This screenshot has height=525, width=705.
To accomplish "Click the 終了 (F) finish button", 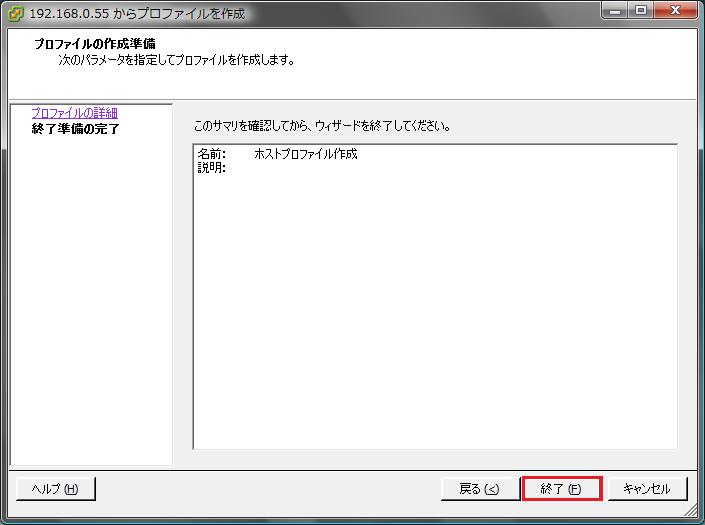I will pos(562,489).
